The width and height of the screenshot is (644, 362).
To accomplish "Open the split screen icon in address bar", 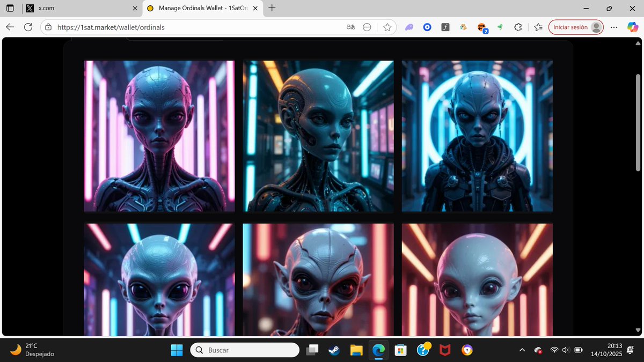I will pos(367,27).
